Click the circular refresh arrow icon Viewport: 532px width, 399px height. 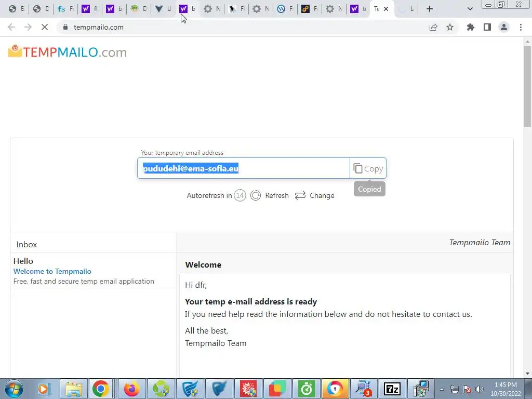coord(256,195)
